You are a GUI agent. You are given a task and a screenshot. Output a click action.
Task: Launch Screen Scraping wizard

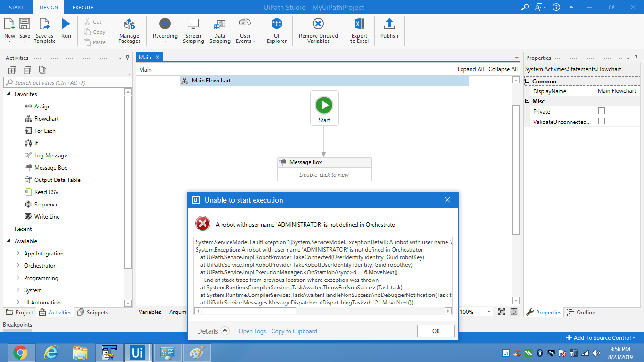pyautogui.click(x=193, y=31)
